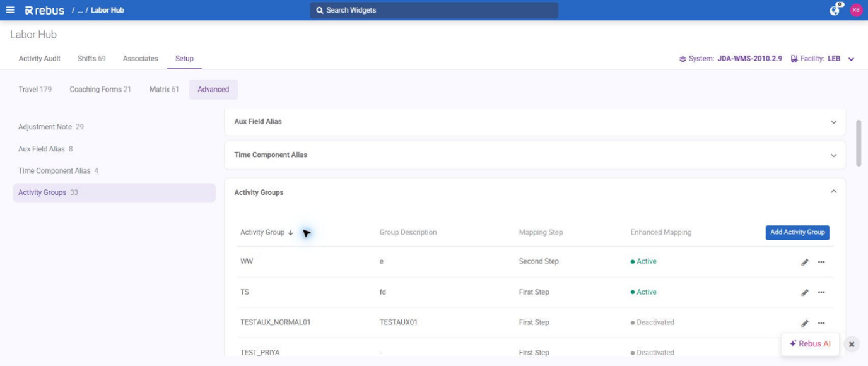The image size is (868, 366).
Task: Open the Rebus AI assistant
Action: coord(810,344)
